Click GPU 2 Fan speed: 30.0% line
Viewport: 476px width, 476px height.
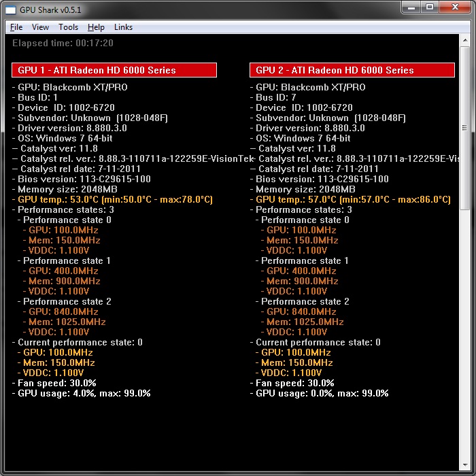point(292,383)
